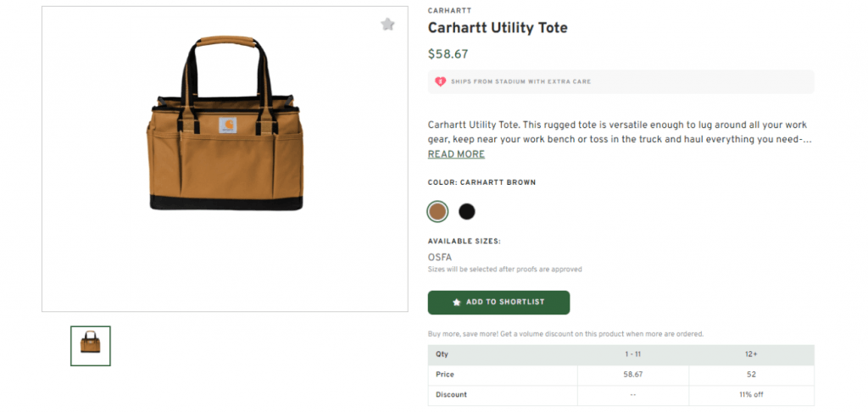868x412 pixels.
Task: Click the 11% off discount cell
Action: pos(751,395)
